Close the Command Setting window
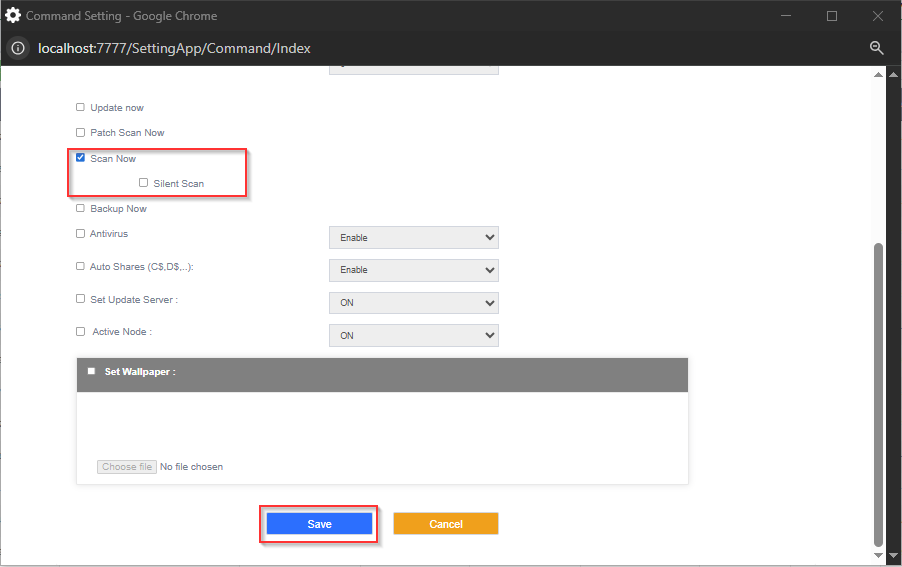This screenshot has width=902, height=567. click(877, 16)
